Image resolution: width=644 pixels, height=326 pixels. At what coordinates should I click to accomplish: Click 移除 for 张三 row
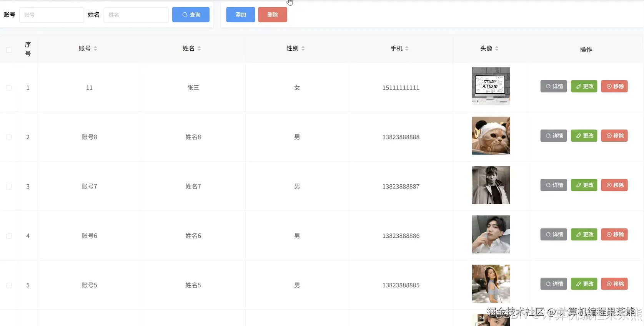point(614,86)
